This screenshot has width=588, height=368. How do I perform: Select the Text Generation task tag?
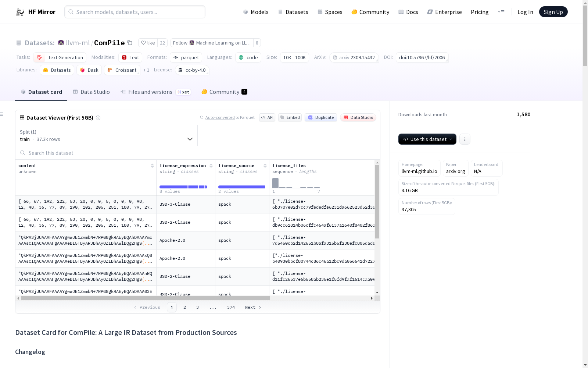click(x=60, y=57)
